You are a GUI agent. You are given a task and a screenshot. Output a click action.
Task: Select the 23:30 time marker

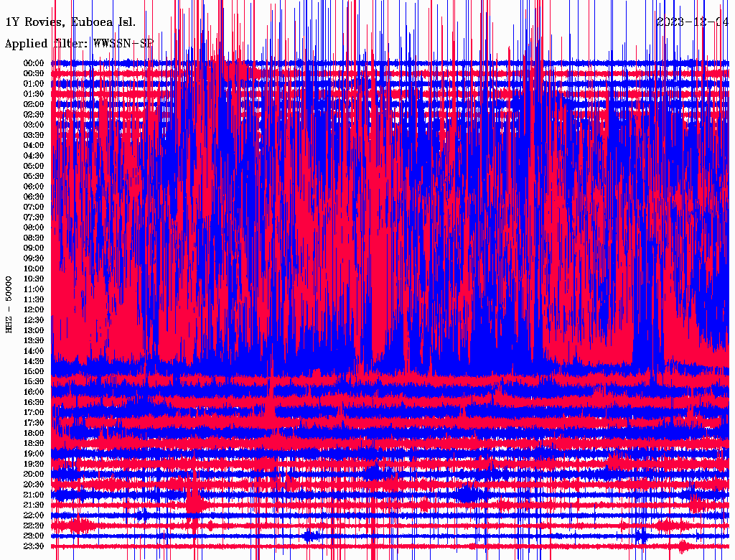click(34, 546)
